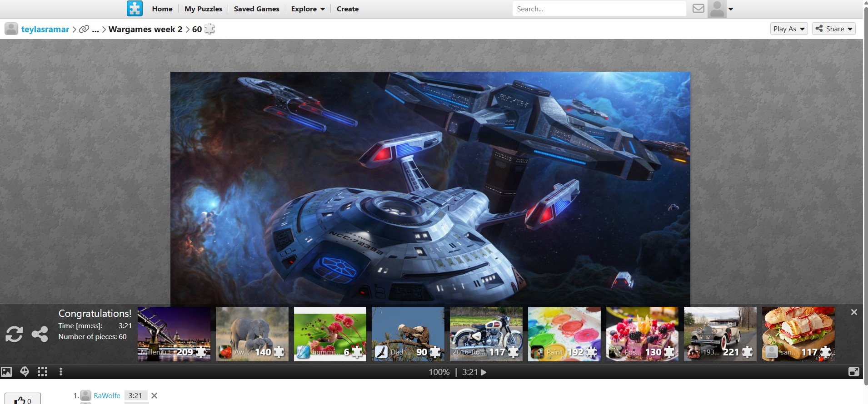
Task: Click the thumbs up like button
Action: click(x=23, y=399)
